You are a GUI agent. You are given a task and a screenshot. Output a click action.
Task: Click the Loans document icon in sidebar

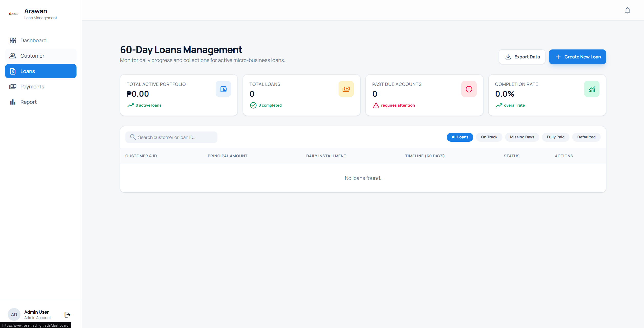click(13, 71)
